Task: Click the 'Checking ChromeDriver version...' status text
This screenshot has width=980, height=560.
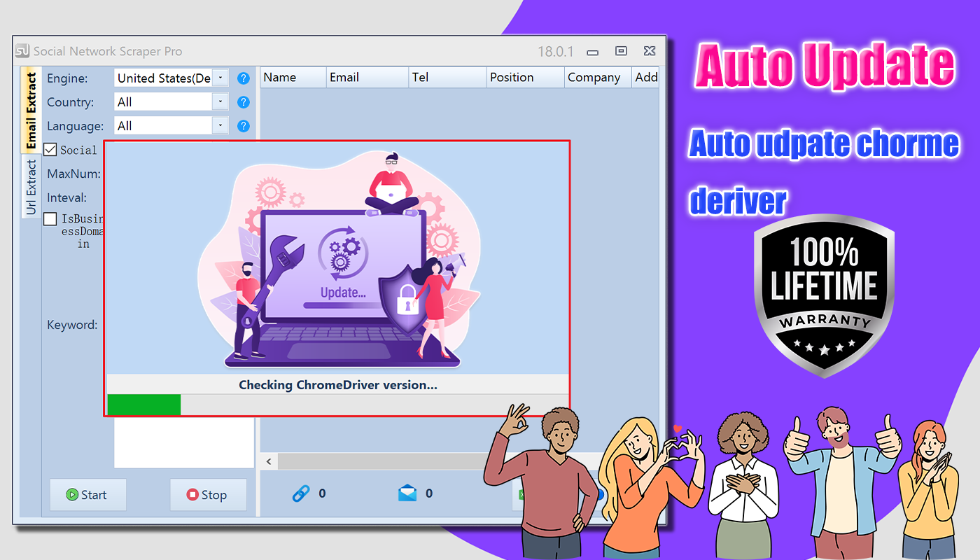Action: tap(338, 385)
